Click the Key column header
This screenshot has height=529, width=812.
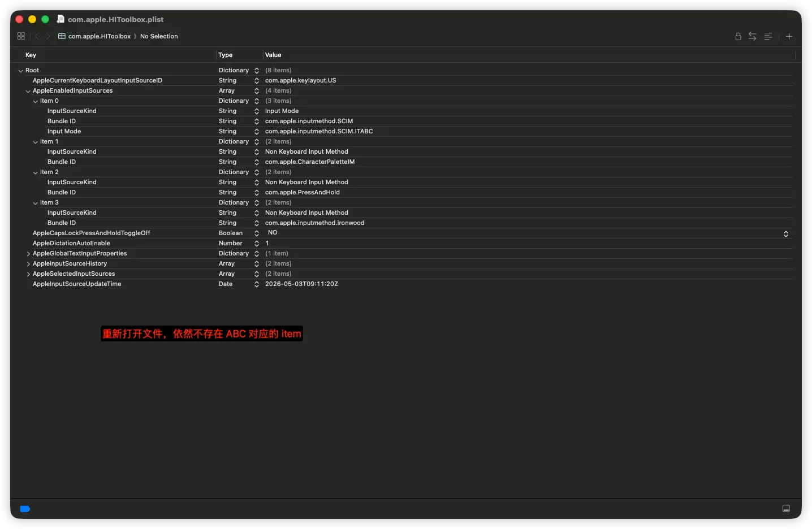point(31,55)
